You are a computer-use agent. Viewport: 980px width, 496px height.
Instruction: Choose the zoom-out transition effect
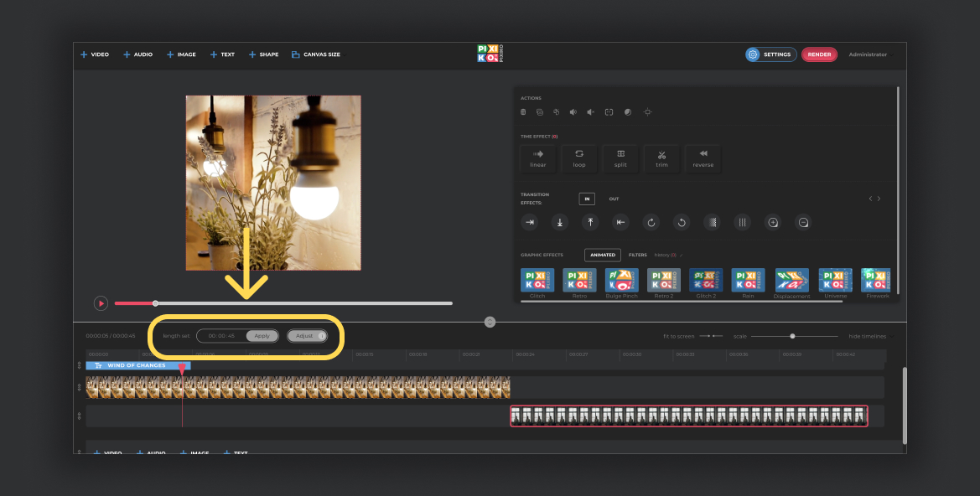click(803, 222)
